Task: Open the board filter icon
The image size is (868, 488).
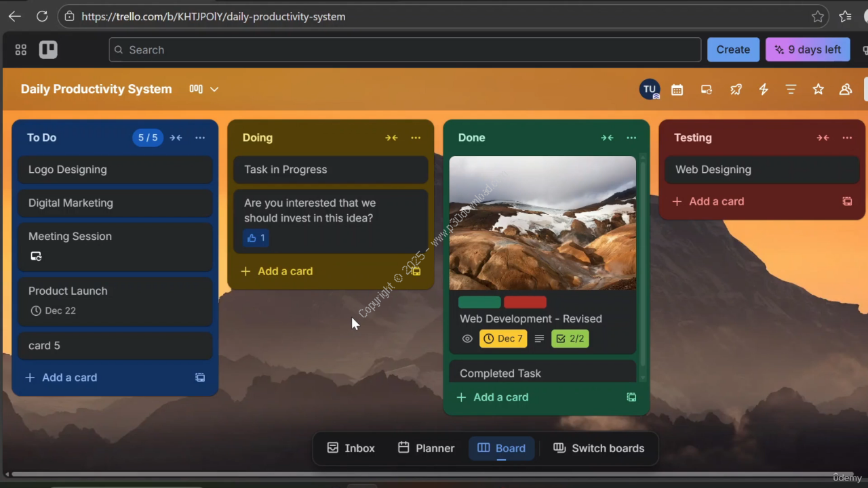Action: tap(791, 89)
